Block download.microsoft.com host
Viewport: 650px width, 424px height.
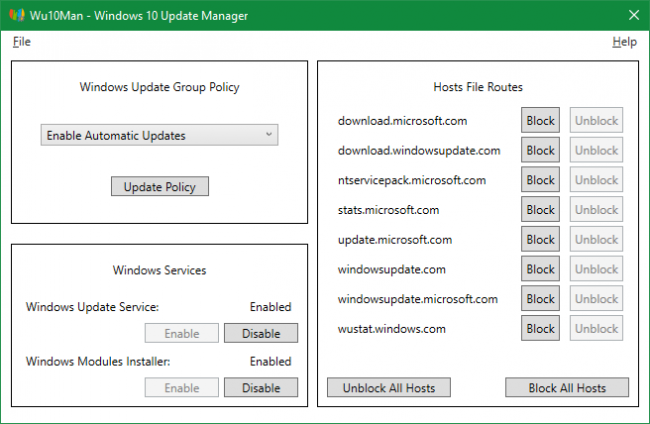(x=540, y=121)
